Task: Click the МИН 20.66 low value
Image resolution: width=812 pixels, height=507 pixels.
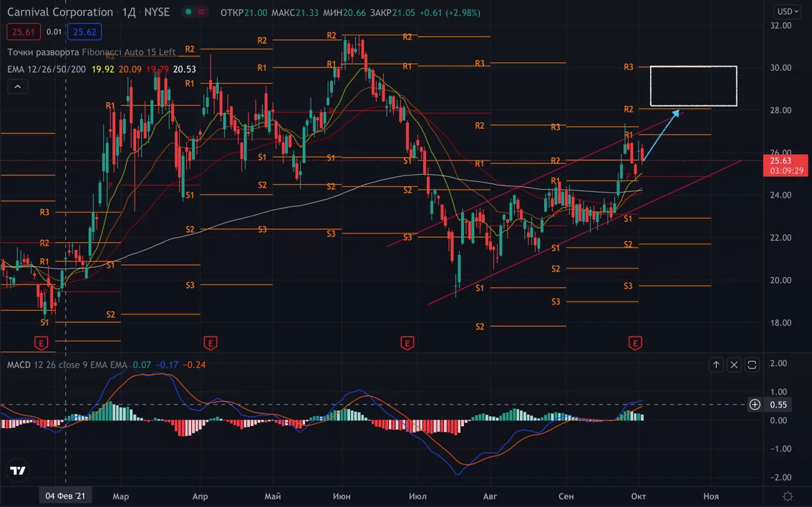Action: (x=344, y=12)
